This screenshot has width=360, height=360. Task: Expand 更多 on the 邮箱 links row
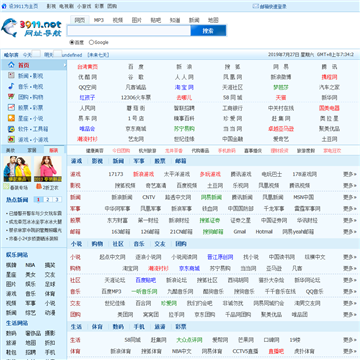(350, 232)
